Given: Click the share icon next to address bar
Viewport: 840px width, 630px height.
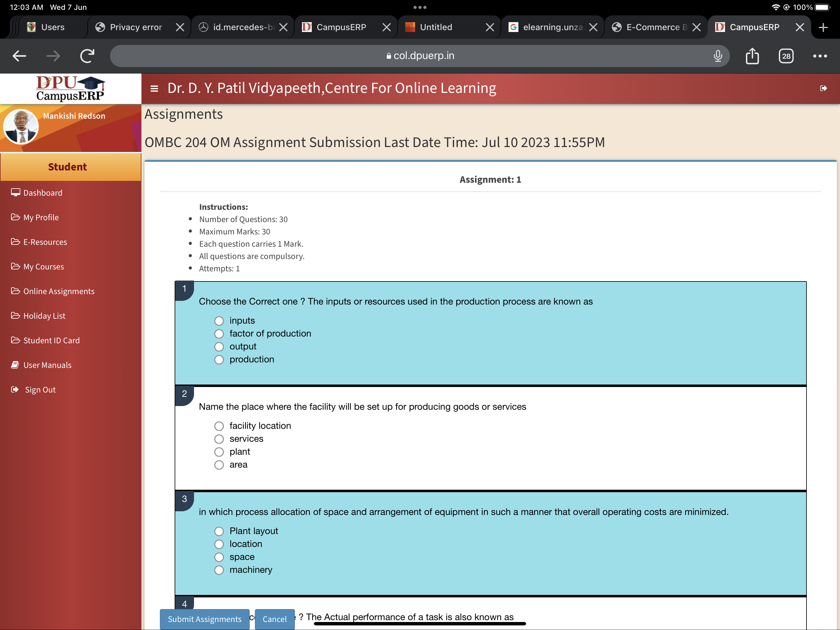Looking at the screenshot, I should [752, 56].
